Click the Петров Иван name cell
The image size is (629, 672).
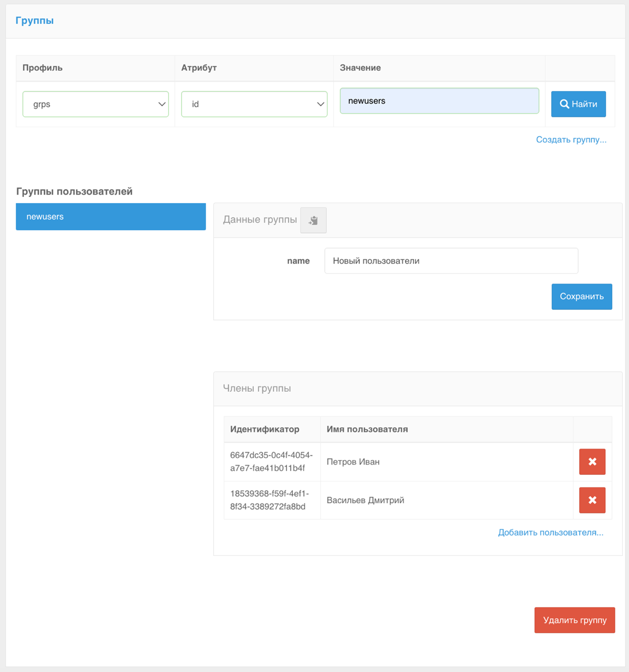(353, 462)
